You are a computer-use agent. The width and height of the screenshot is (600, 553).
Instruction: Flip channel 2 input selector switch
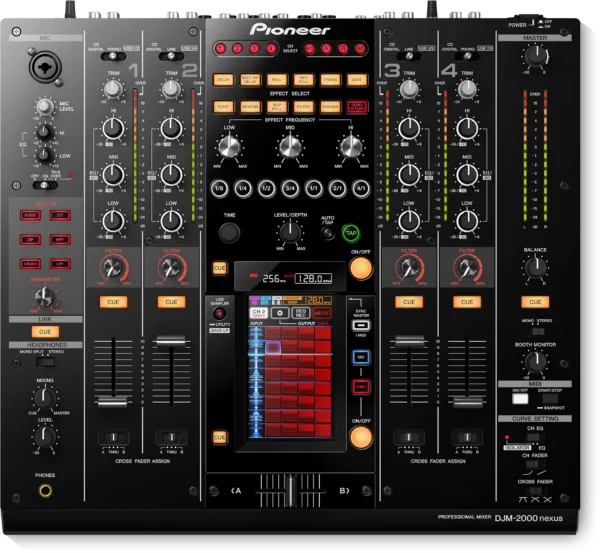pyautogui.click(x=171, y=57)
